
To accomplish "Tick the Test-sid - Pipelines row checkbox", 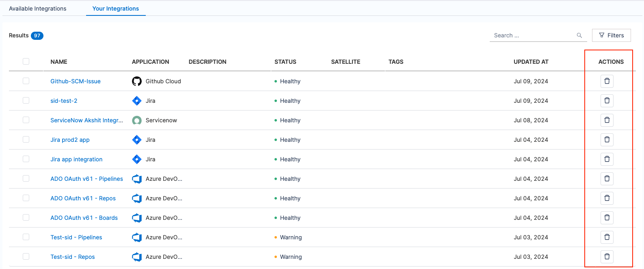I will tap(26, 237).
